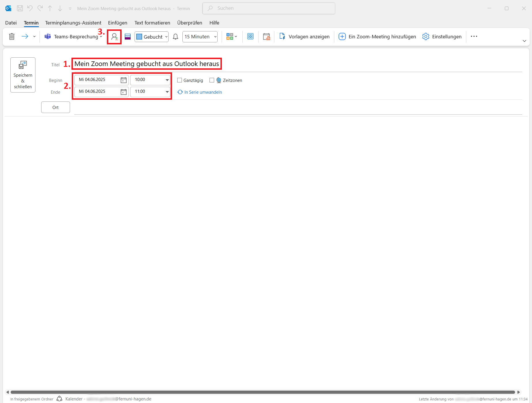532x403 pixels.
Task: Open the 15 Minuten reminder dropdown
Action: [200, 37]
